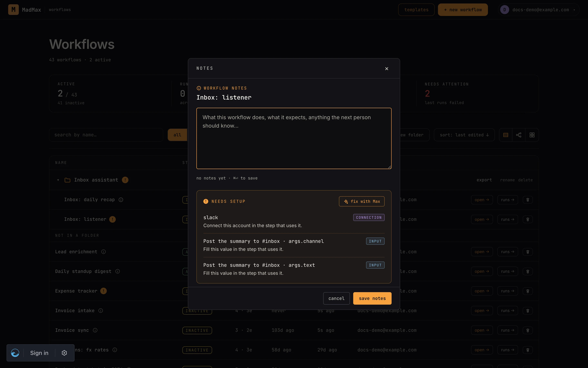Click the MadMax logo icon
The width and height of the screenshot is (588, 368).
tap(13, 10)
